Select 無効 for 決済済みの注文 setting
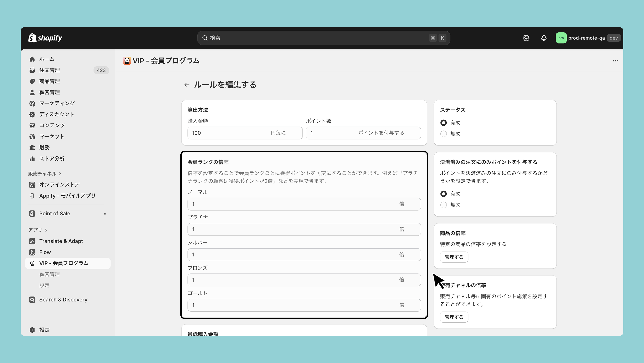This screenshot has width=644, height=363. pyautogui.click(x=443, y=205)
